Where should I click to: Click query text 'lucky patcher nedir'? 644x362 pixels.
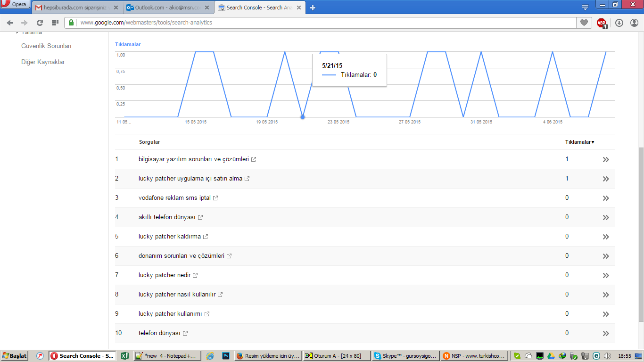[x=165, y=275]
